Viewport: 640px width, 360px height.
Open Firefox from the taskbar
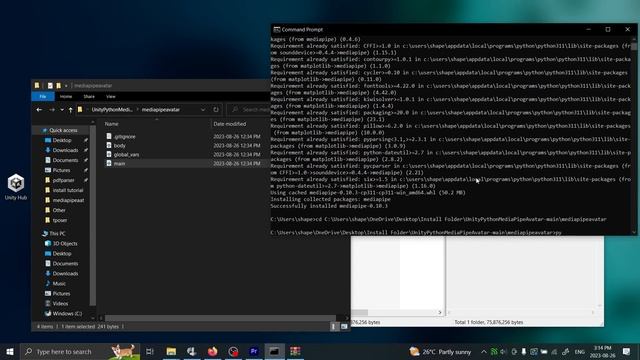point(212,351)
